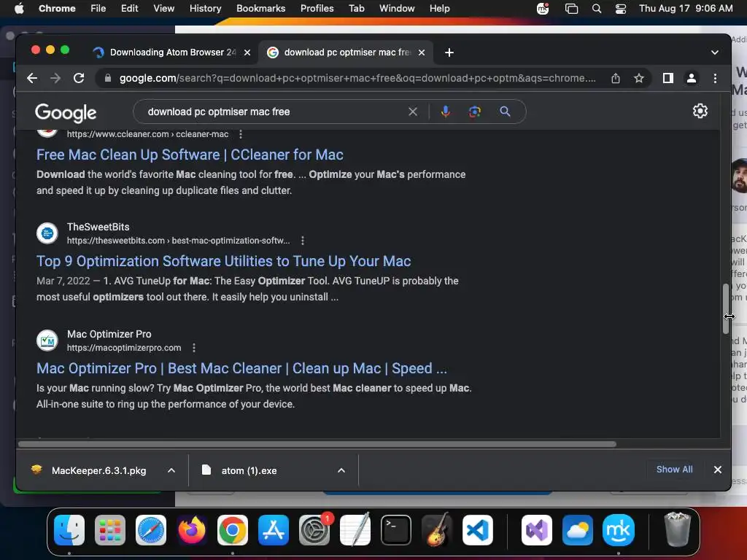The height and width of the screenshot is (560, 747).
Task: Launch Visual Studio Code from the Dock
Action: [x=478, y=530]
